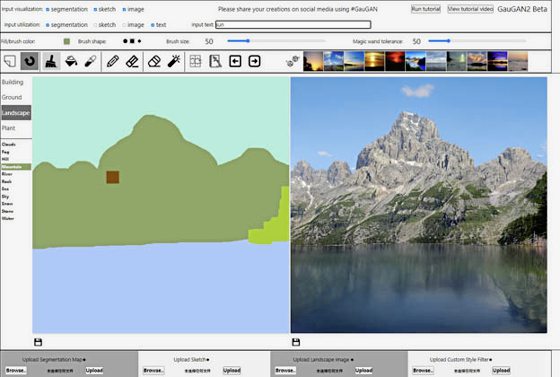Click the right arrow generate icon
The height and width of the screenshot is (377, 560).
[x=254, y=61]
